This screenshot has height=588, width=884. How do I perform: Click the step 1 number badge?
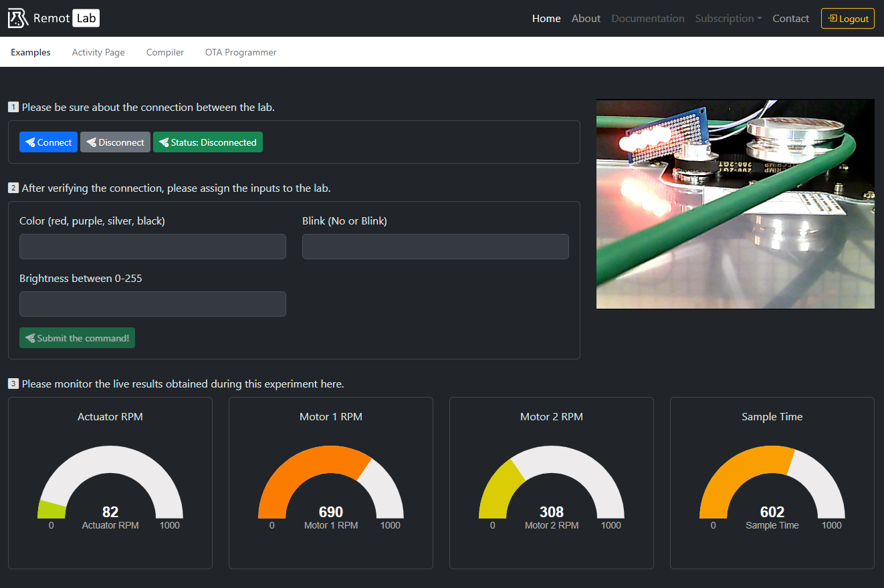(13, 107)
